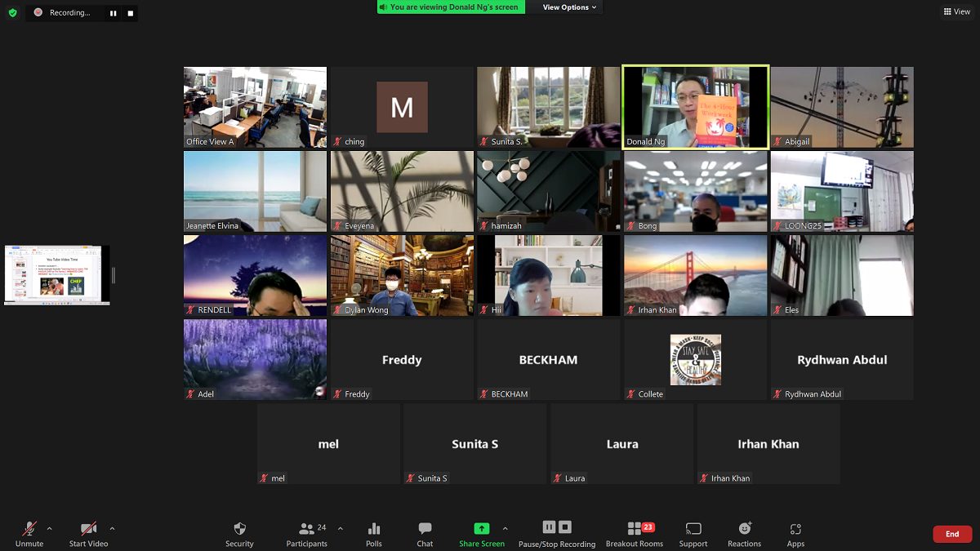Open the Security shield menu
The width and height of the screenshot is (980, 551).
(x=239, y=535)
